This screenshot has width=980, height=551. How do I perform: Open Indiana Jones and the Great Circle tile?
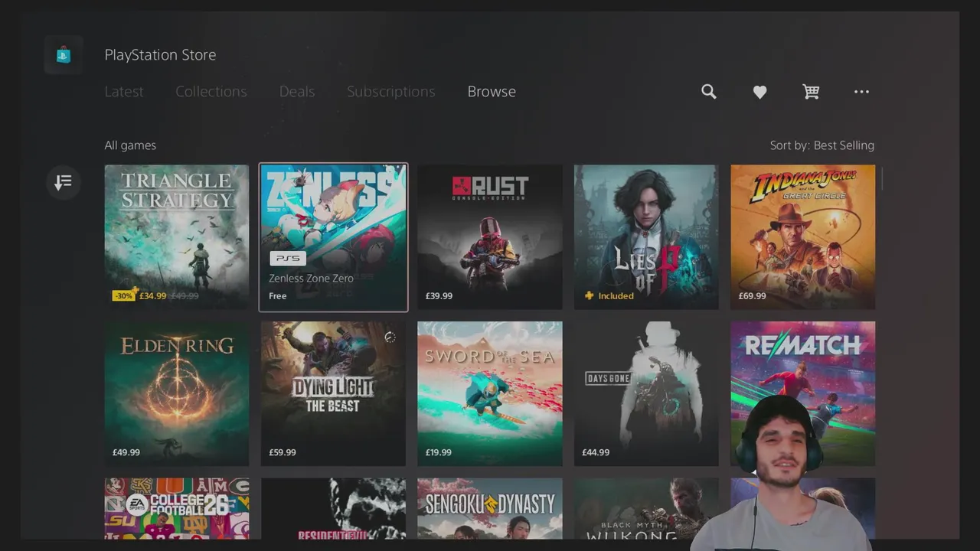tap(802, 237)
